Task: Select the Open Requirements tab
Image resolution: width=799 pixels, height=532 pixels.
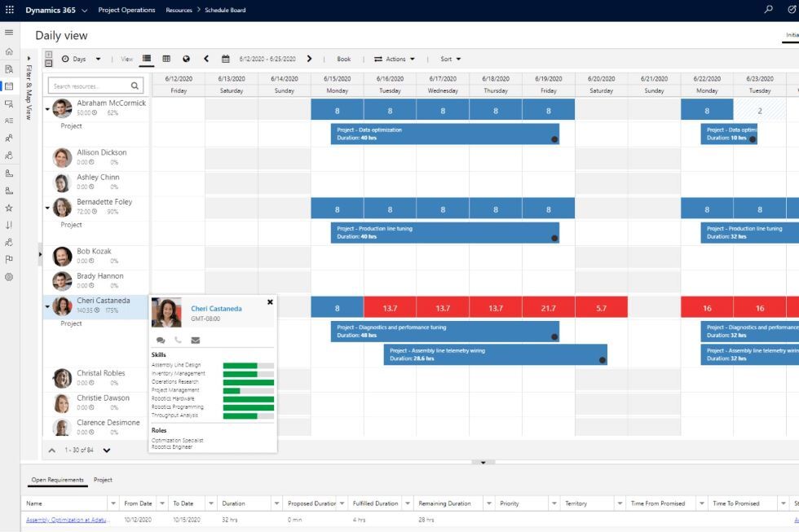Action: [57, 480]
